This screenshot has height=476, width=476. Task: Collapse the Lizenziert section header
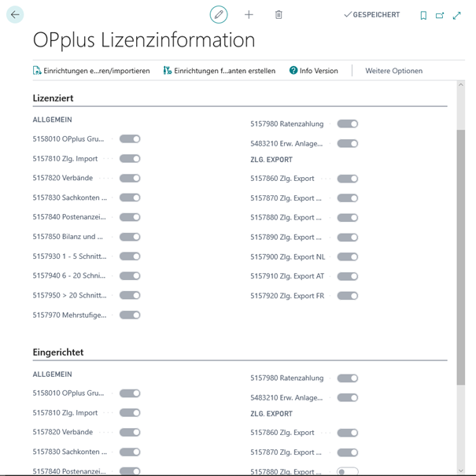[53, 98]
